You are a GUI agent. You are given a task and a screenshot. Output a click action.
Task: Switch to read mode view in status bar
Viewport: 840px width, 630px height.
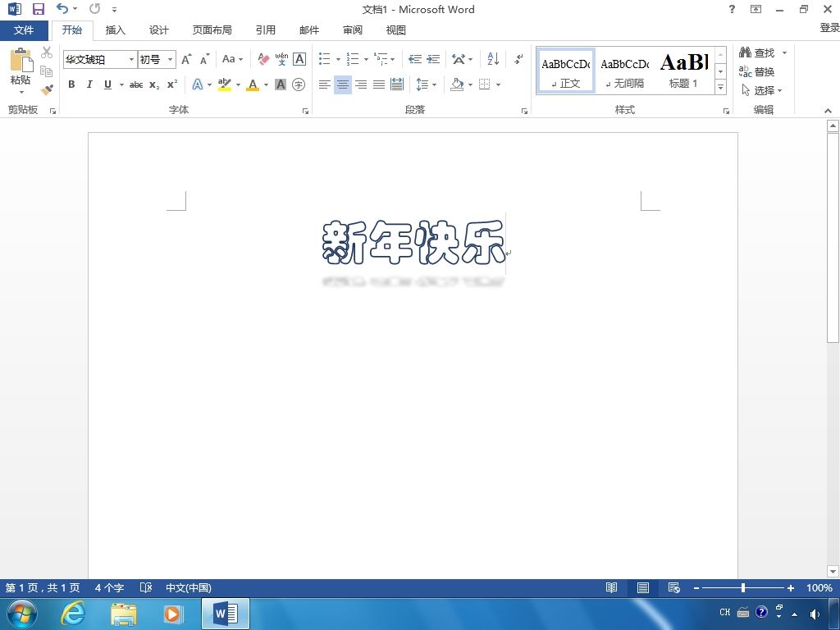tap(611, 587)
